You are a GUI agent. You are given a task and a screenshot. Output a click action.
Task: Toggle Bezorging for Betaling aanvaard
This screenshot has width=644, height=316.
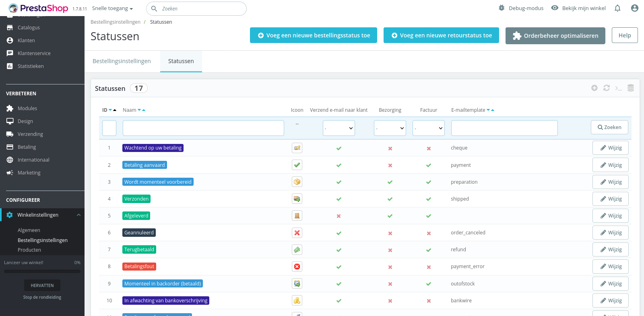click(390, 165)
